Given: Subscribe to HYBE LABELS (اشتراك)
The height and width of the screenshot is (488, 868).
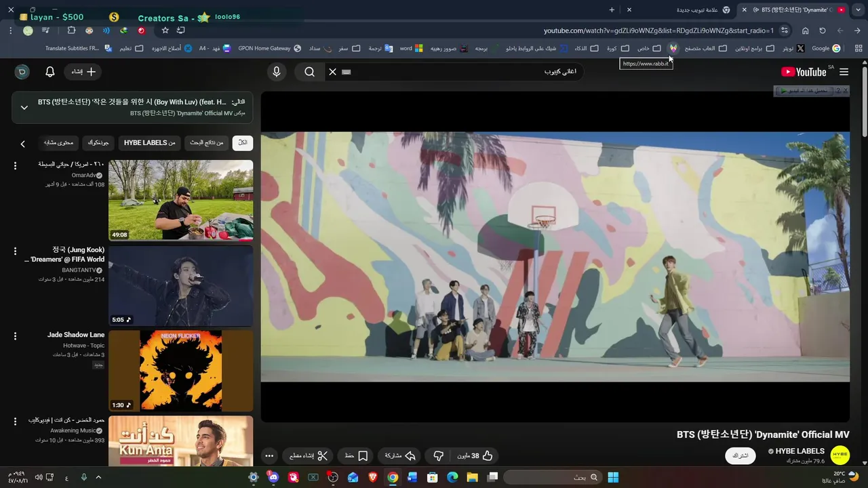Looking at the screenshot, I should pos(741,456).
